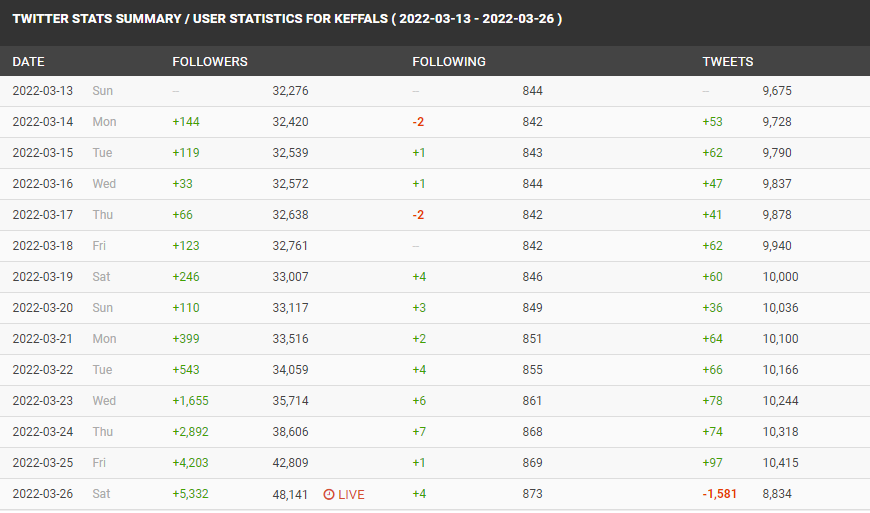This screenshot has height=513, width=870.
Task: Click the -1,581 tweets change
Action: click(x=720, y=494)
